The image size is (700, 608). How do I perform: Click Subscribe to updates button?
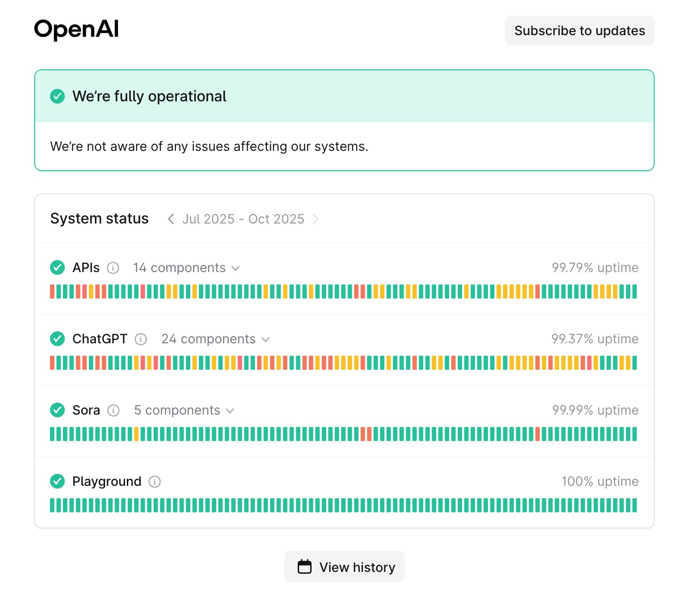point(579,31)
